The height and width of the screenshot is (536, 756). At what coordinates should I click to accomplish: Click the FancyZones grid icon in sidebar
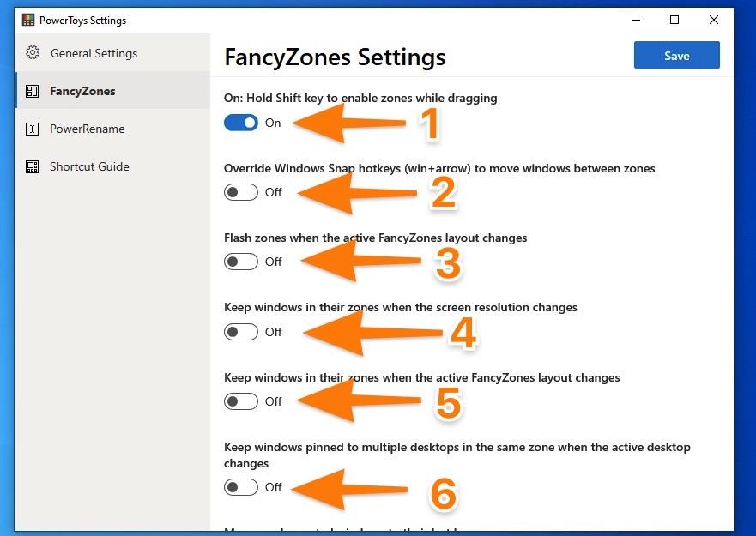tap(33, 91)
